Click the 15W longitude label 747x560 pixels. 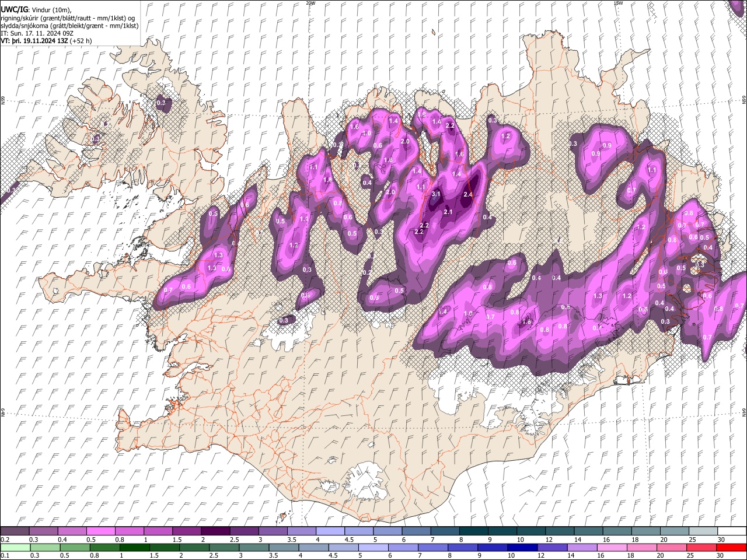(x=618, y=2)
